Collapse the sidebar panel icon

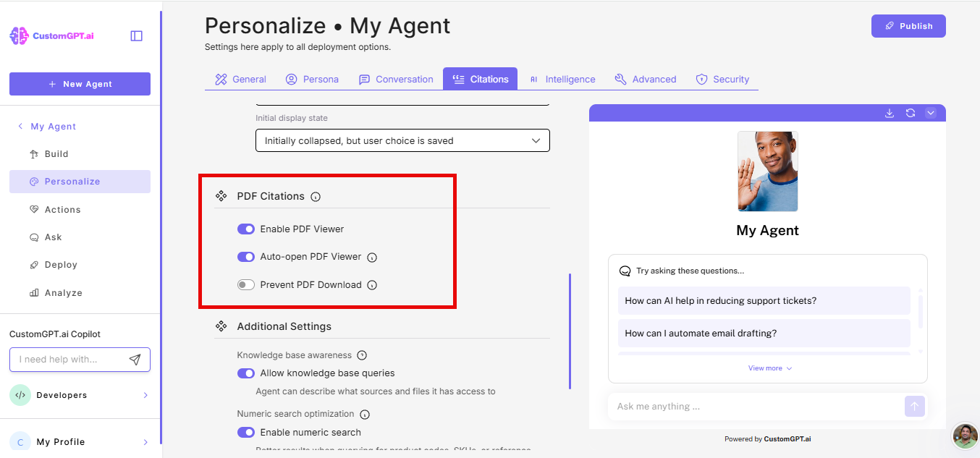tap(136, 35)
